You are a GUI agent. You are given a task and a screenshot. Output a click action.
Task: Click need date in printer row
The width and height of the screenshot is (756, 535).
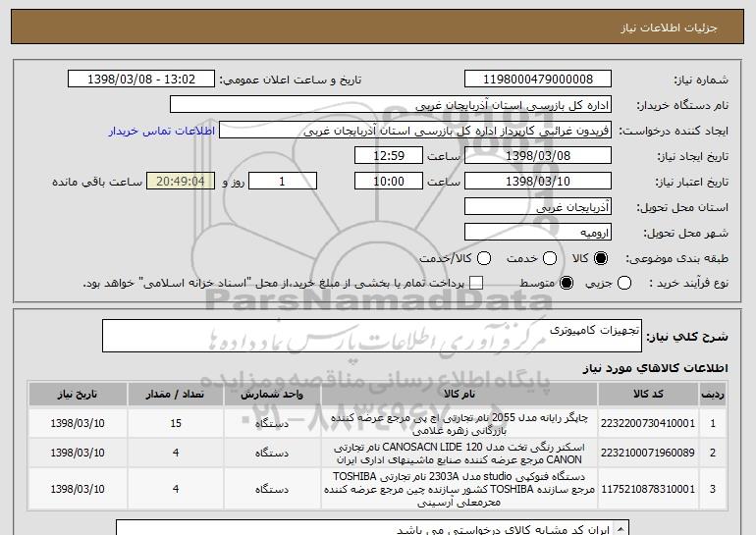coord(78,424)
